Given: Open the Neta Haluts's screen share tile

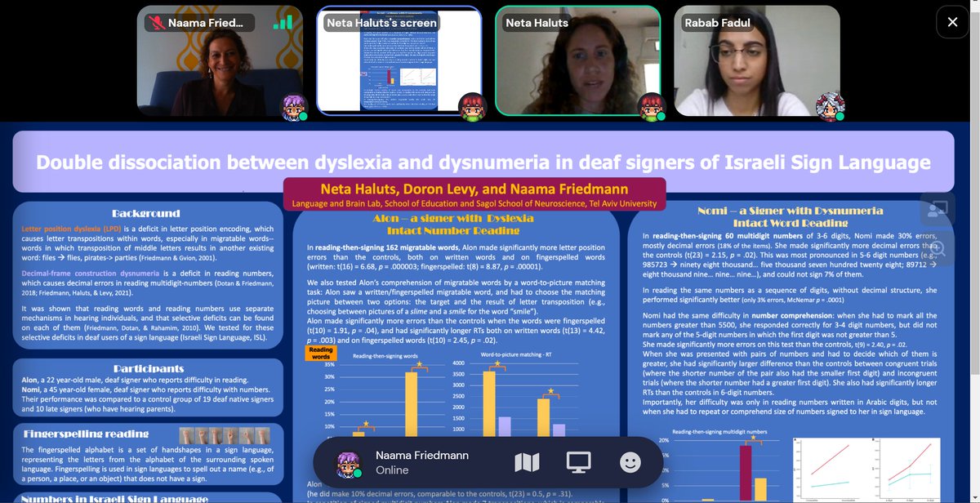Looking at the screenshot, I should click(400, 60).
